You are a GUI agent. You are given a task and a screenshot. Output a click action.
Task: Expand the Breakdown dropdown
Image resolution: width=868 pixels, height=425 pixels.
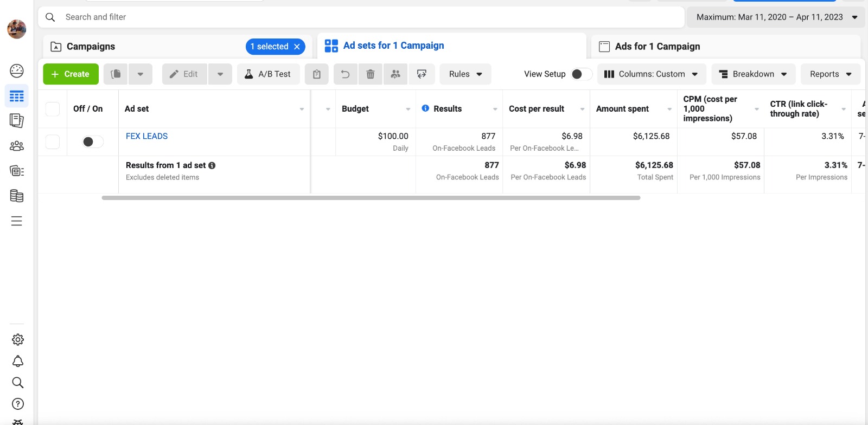click(x=753, y=74)
